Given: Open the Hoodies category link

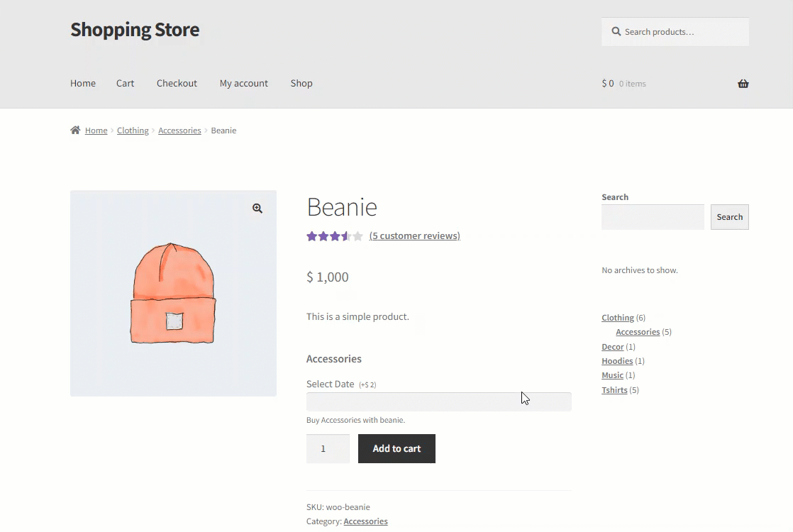Looking at the screenshot, I should pyautogui.click(x=617, y=360).
